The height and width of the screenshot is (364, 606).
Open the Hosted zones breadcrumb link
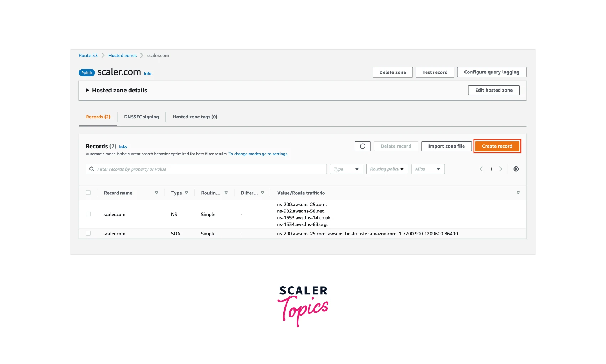coord(122,56)
